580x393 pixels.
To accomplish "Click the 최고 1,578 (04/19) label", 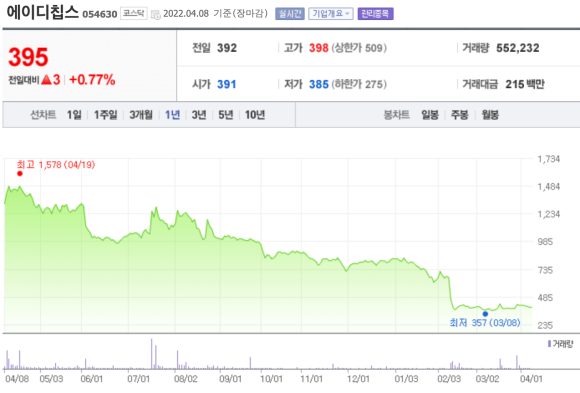I will point(56,165).
